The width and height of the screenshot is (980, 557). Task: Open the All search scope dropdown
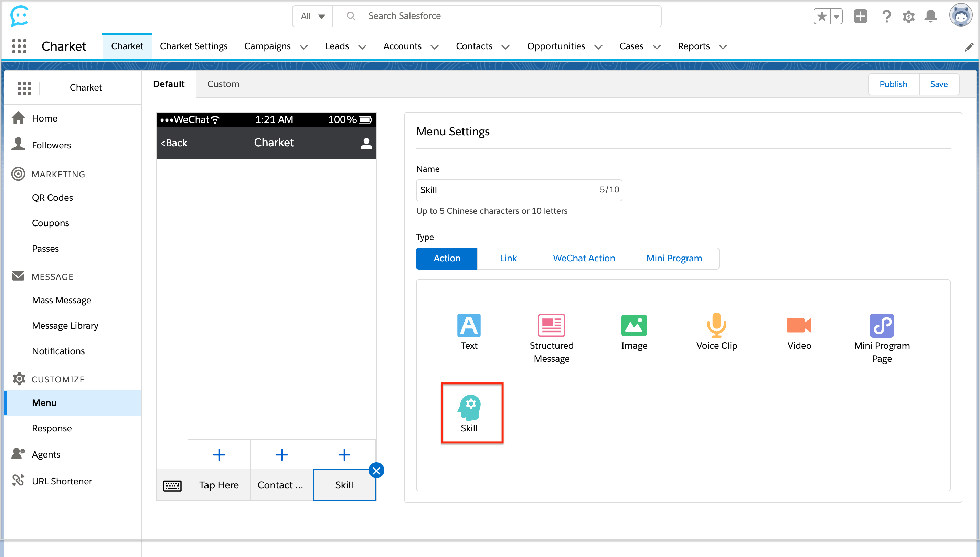(x=312, y=16)
